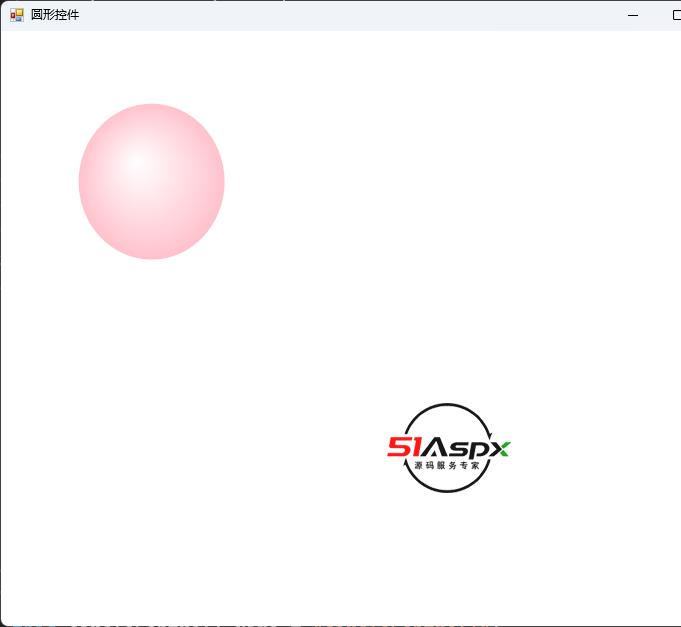
Task: Click the pink circular control
Action: click(152, 182)
